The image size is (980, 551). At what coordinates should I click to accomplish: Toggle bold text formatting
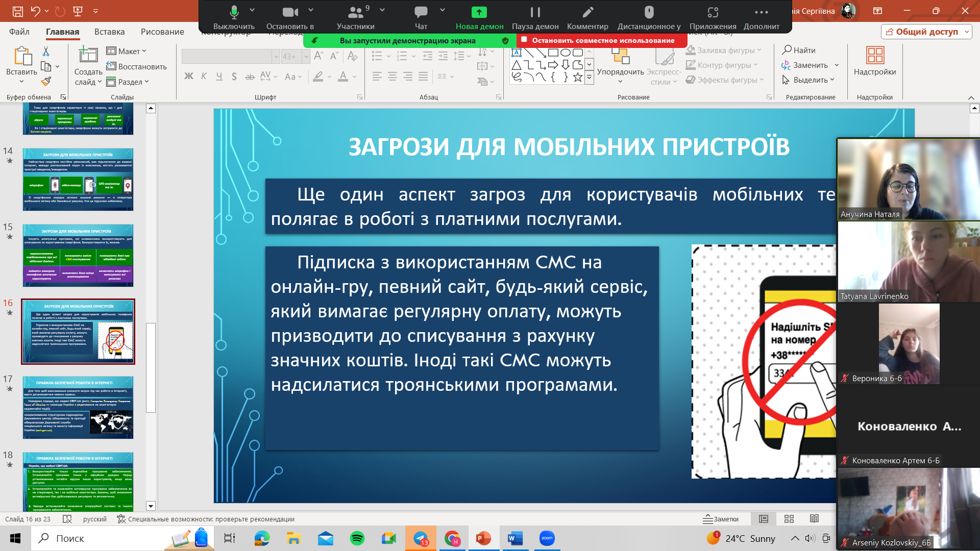pyautogui.click(x=189, y=77)
